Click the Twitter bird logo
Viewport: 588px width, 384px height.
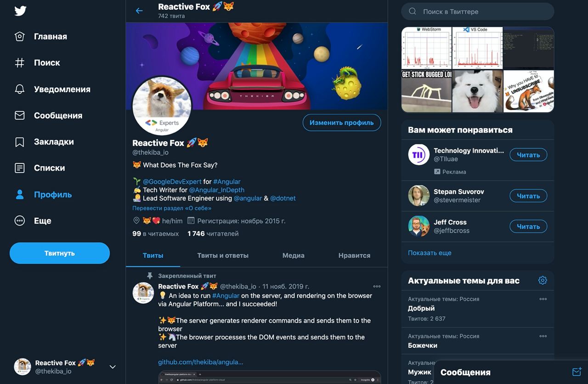(20, 11)
